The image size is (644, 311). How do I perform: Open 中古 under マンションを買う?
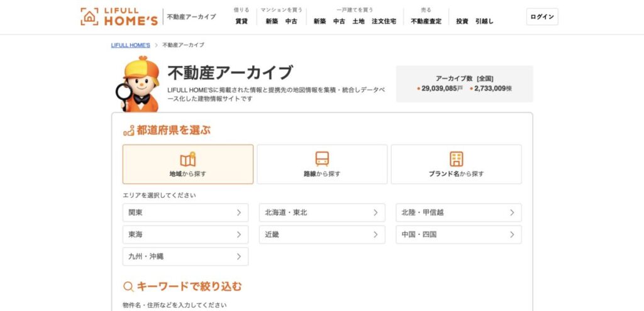coord(291,21)
